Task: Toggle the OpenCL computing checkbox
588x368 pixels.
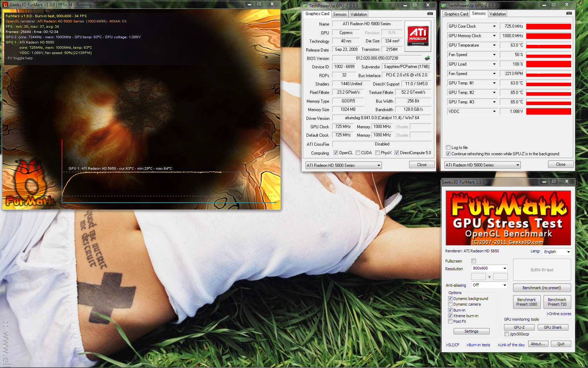Action: point(336,153)
